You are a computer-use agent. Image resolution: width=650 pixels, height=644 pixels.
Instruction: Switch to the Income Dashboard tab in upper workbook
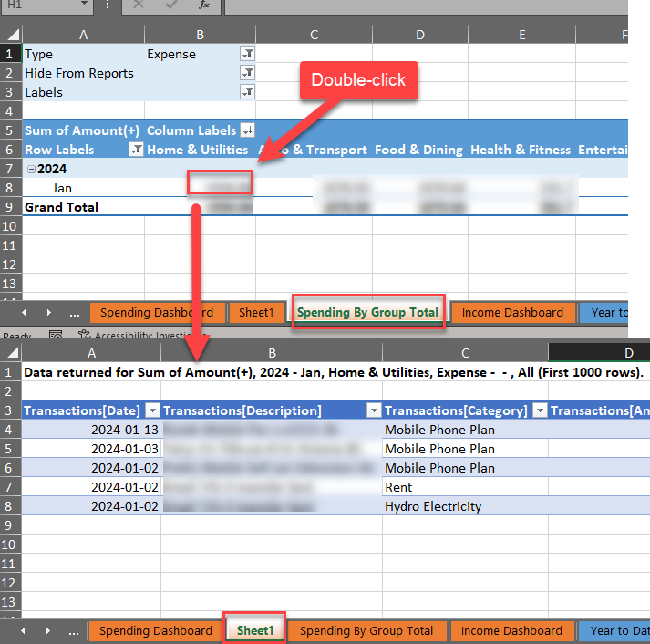click(x=512, y=312)
